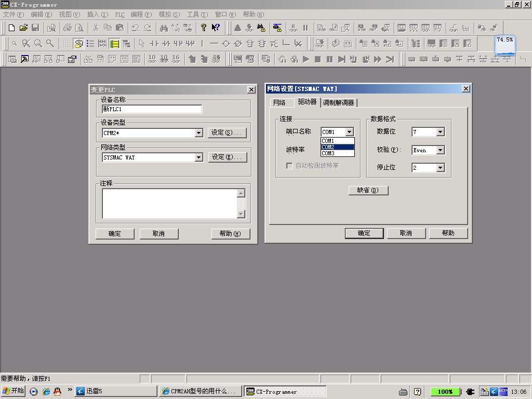Click the Thunder (迅雷5) taskbar item
Viewport: 532px width, 399px height.
[x=115, y=391]
